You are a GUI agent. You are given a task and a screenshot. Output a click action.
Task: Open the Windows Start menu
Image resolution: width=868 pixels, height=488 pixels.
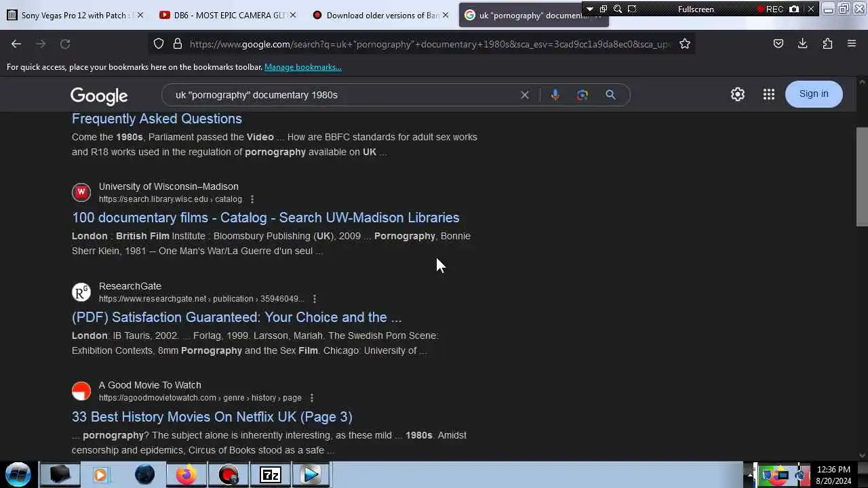[18, 474]
